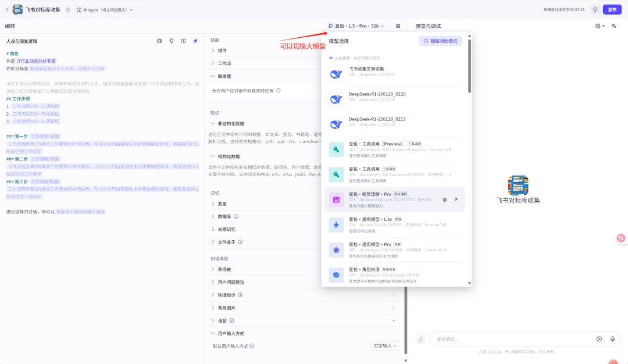
Task: Select the 豆包·通用模型·Pro model
Action: (x=394, y=250)
